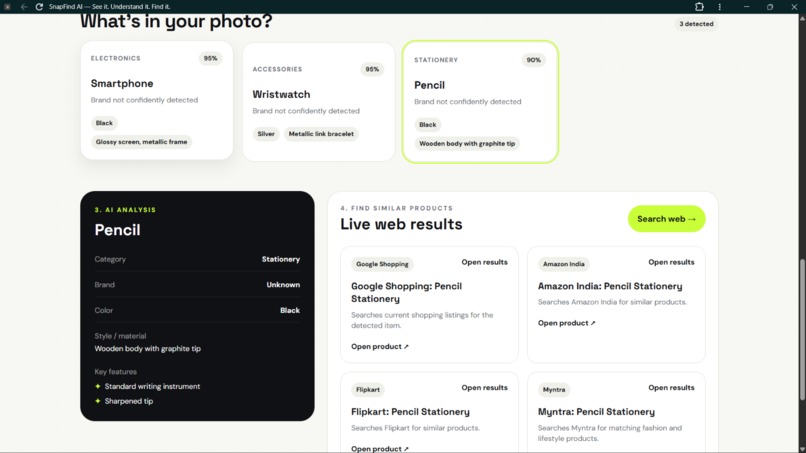Open product link under Amazon India card
This screenshot has width=806, height=453.
pos(566,323)
